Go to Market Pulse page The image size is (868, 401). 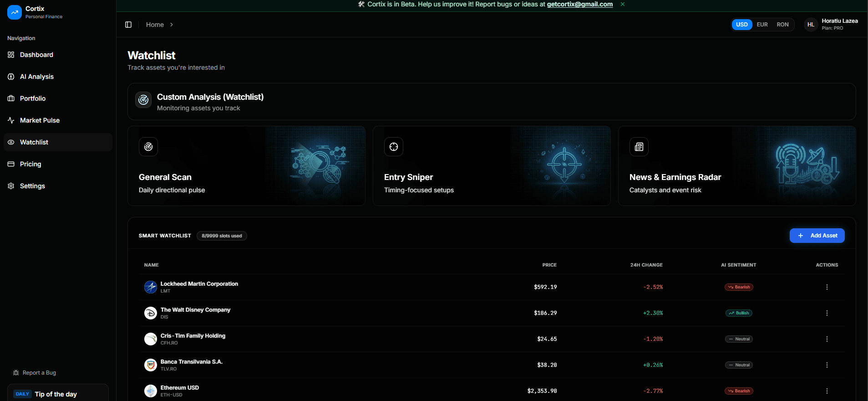[40, 120]
